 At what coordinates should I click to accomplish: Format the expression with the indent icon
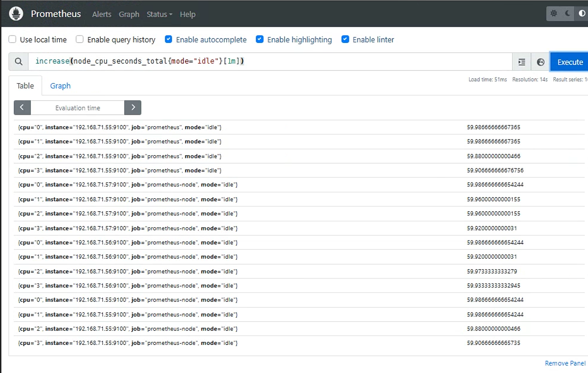522,62
